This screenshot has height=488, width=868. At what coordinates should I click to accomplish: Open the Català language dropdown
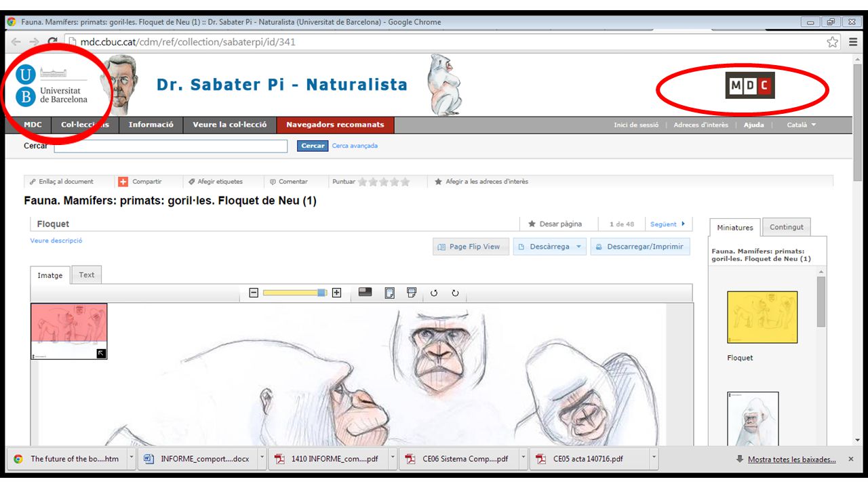point(801,125)
